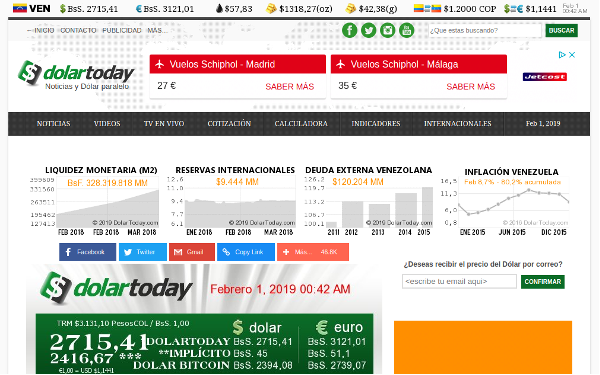Close the ad with the X icon
This screenshot has height=375, width=600.
572,55
